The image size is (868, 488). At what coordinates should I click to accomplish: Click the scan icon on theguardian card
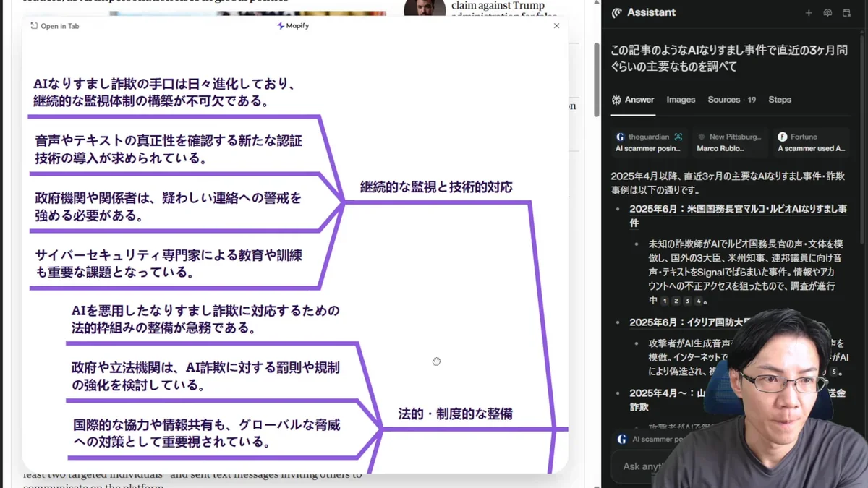tap(678, 137)
